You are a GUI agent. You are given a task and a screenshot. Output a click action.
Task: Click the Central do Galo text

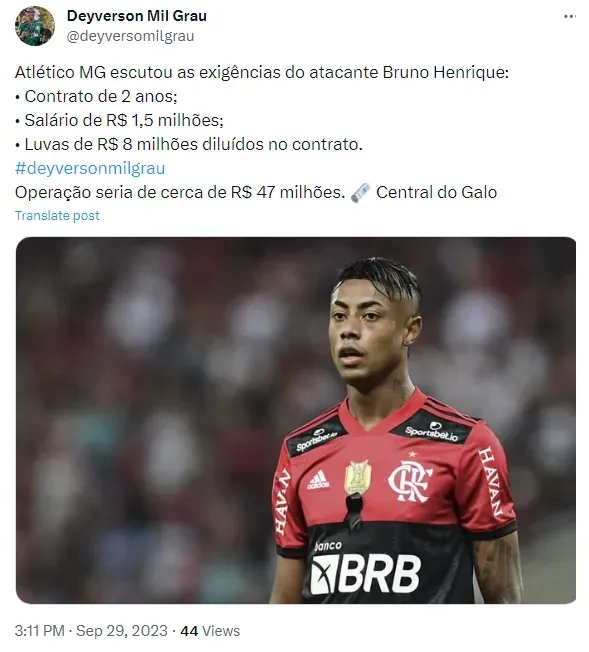(x=436, y=193)
